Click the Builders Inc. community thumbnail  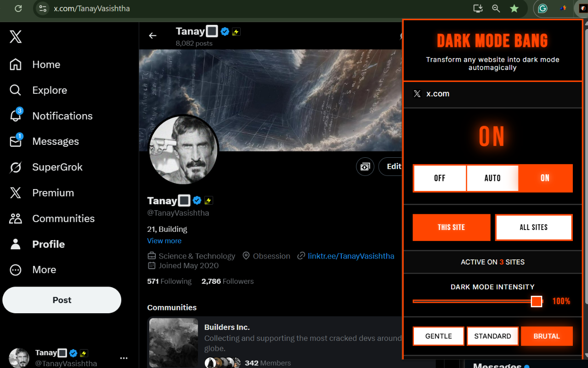(174, 343)
